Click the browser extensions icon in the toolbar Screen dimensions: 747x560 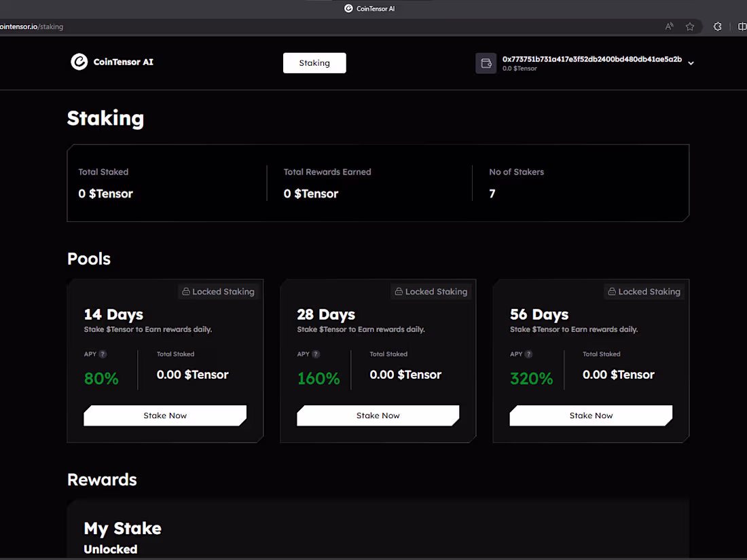pyautogui.click(x=717, y=26)
